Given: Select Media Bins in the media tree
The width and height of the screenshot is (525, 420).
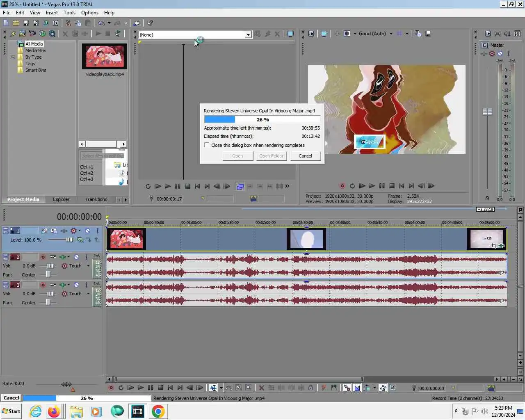Looking at the screenshot, I should pos(36,50).
